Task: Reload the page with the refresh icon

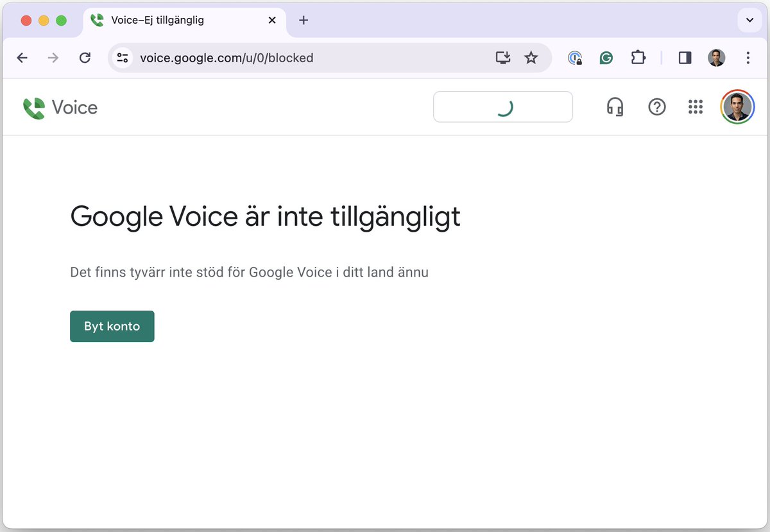Action: coord(85,58)
